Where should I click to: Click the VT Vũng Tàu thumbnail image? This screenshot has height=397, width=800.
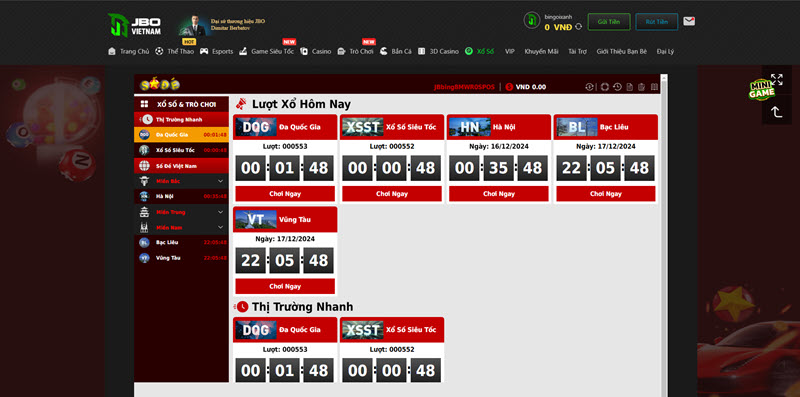point(256,219)
